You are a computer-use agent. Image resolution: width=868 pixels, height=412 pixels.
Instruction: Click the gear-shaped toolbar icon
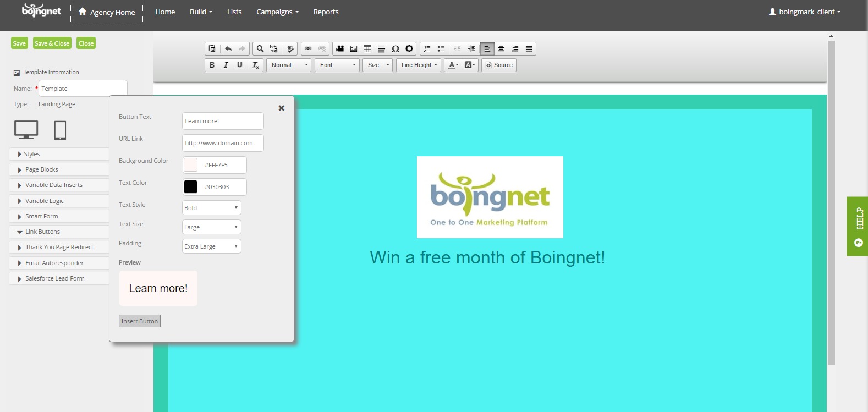point(409,49)
